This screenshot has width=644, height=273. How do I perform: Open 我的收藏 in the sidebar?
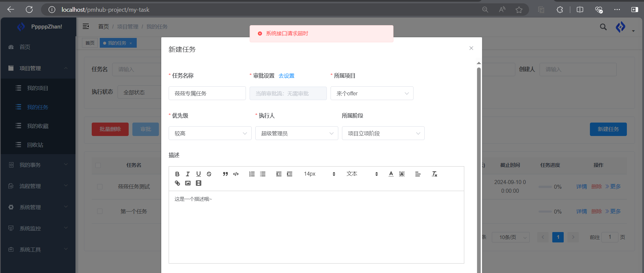(38, 126)
